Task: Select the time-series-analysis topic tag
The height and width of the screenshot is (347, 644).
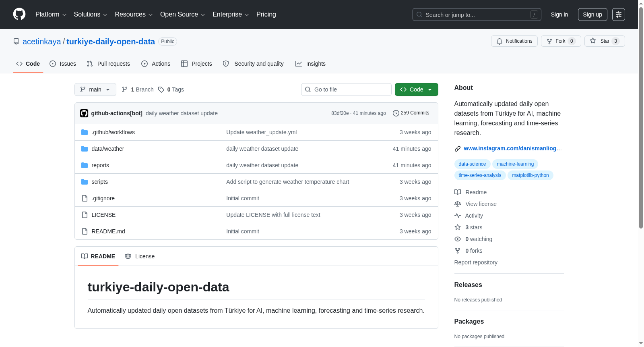Action: coord(480,175)
